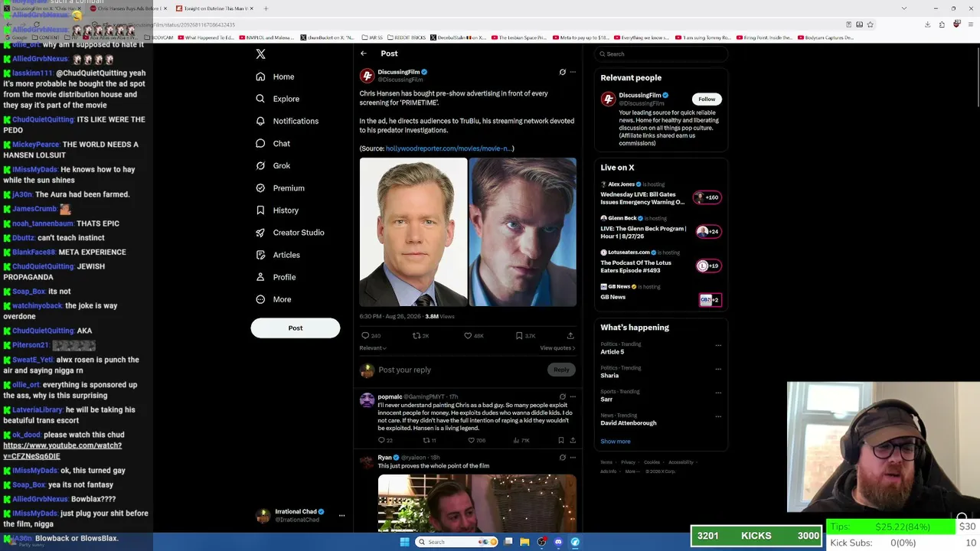Viewport: 980px width, 551px height.
Task: Share popmalc's comment
Action: coord(573,441)
